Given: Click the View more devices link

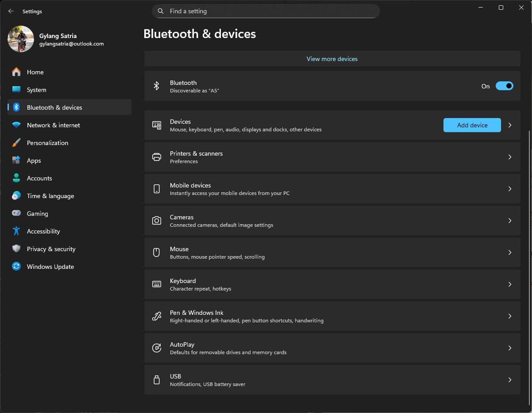Looking at the screenshot, I should [332, 59].
